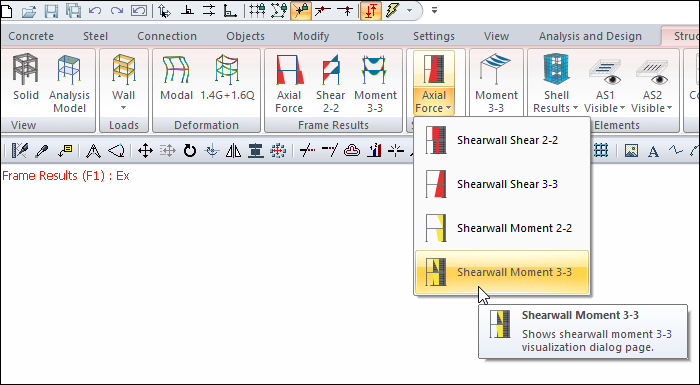Screen dimensions: 700x385
Task: Choose Shearwall Shear 2-2 from menu
Action: [x=502, y=140]
